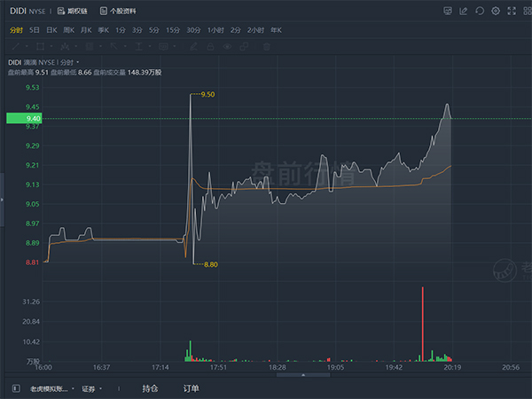Click the 8.80 low price marker

point(210,264)
